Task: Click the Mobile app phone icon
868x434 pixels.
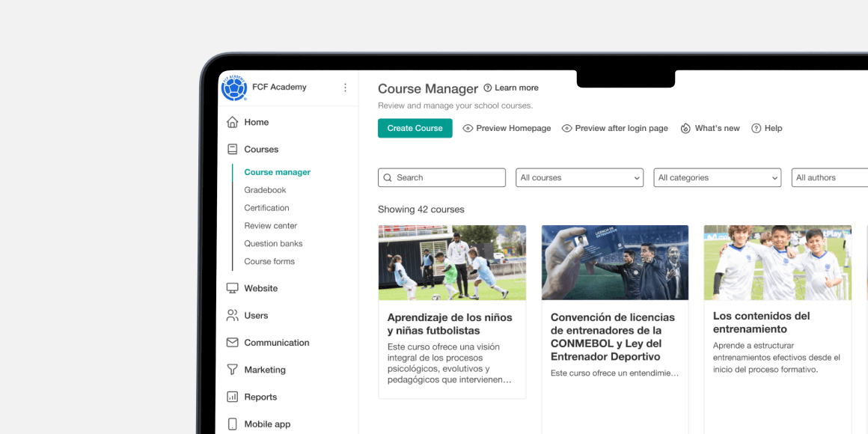Action: click(233, 424)
